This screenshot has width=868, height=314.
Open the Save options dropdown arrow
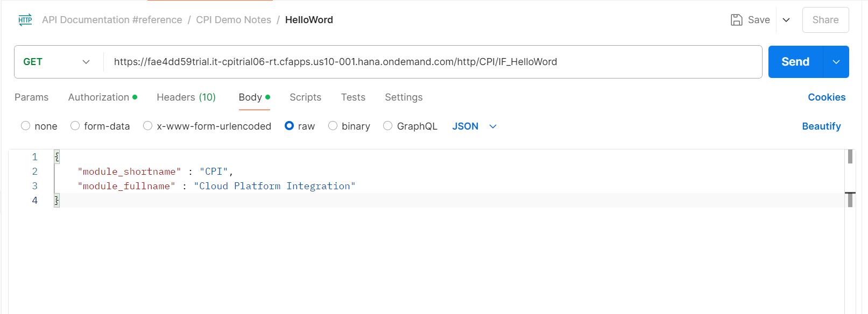(786, 20)
